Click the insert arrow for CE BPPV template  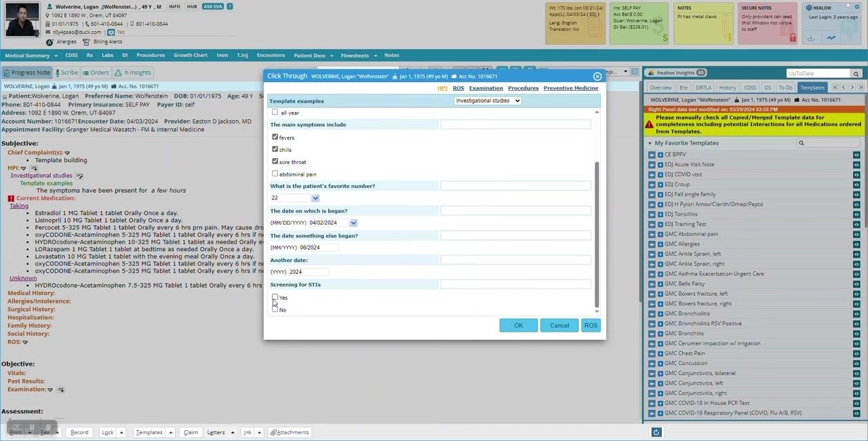(x=652, y=155)
